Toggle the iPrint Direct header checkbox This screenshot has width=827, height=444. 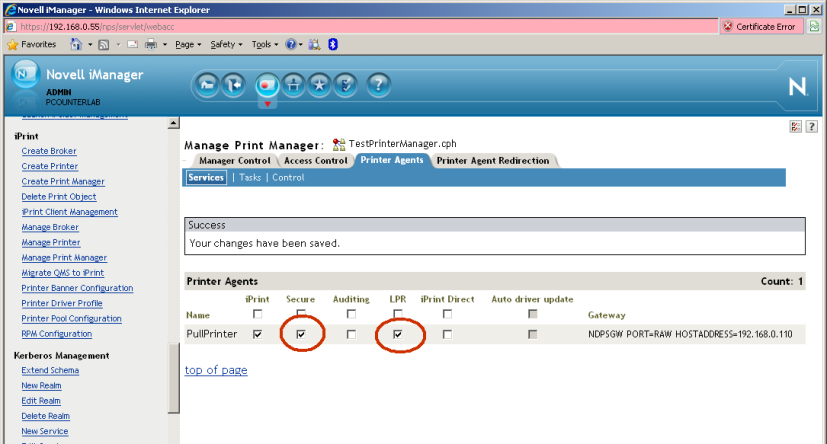pos(447,314)
